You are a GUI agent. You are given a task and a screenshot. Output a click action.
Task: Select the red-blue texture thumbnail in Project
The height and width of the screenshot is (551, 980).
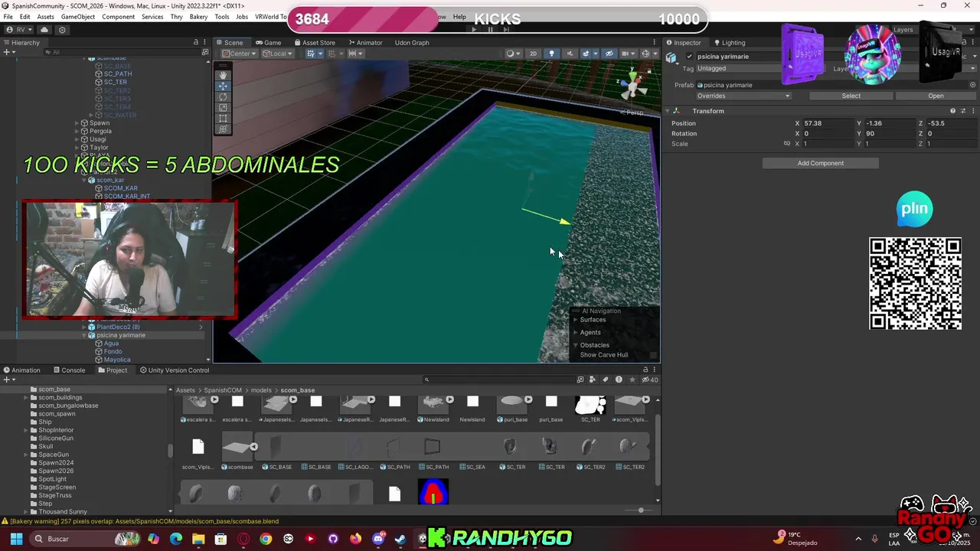pos(433,492)
